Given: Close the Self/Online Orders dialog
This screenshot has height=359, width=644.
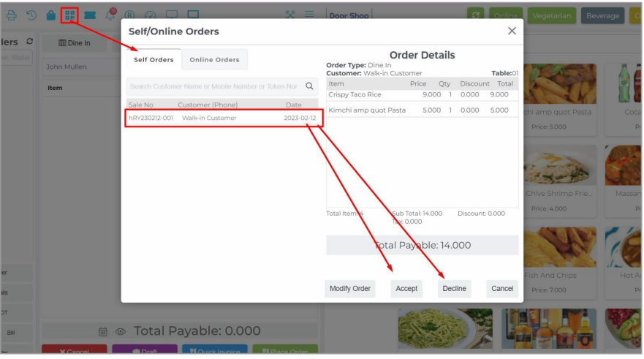Looking at the screenshot, I should pos(512,31).
